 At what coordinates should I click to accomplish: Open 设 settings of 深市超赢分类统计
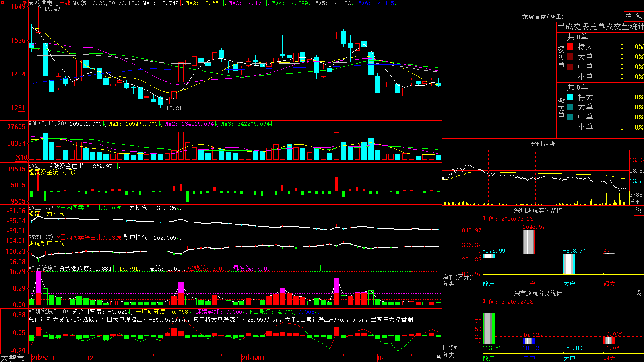639,293
